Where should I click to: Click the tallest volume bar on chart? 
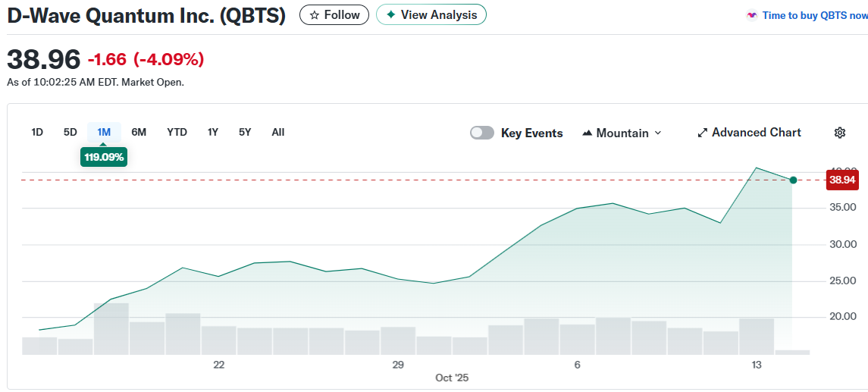(111, 328)
